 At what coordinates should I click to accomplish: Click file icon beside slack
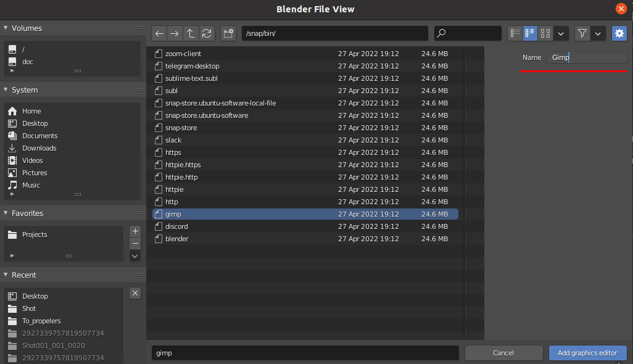(x=158, y=140)
